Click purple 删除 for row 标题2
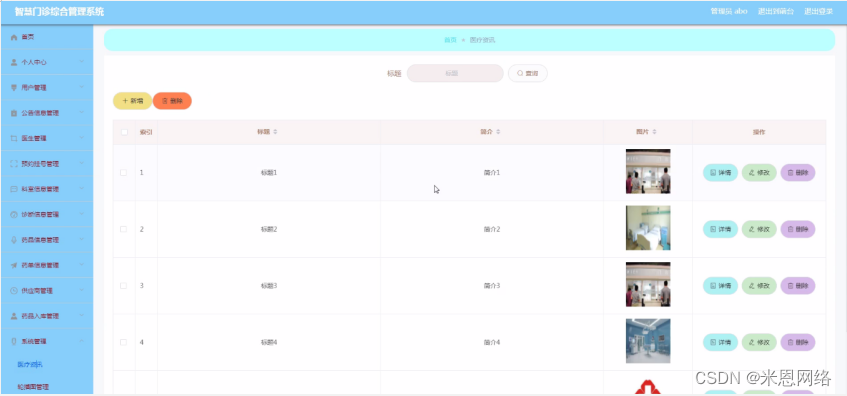 click(x=798, y=229)
